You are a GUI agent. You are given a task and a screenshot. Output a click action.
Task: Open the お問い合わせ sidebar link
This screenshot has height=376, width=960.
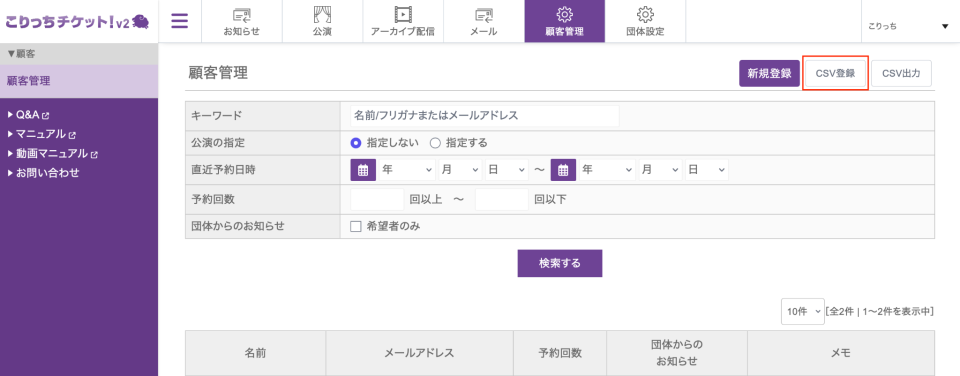[x=43, y=173]
